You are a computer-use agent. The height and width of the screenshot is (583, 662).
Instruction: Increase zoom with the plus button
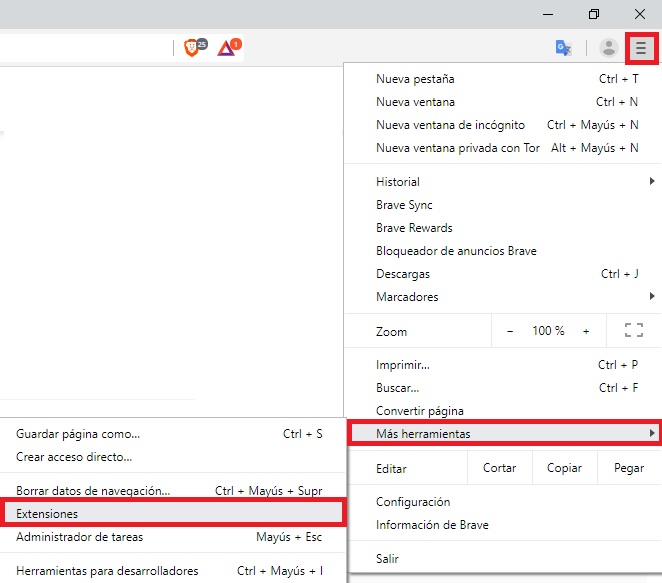tap(586, 331)
